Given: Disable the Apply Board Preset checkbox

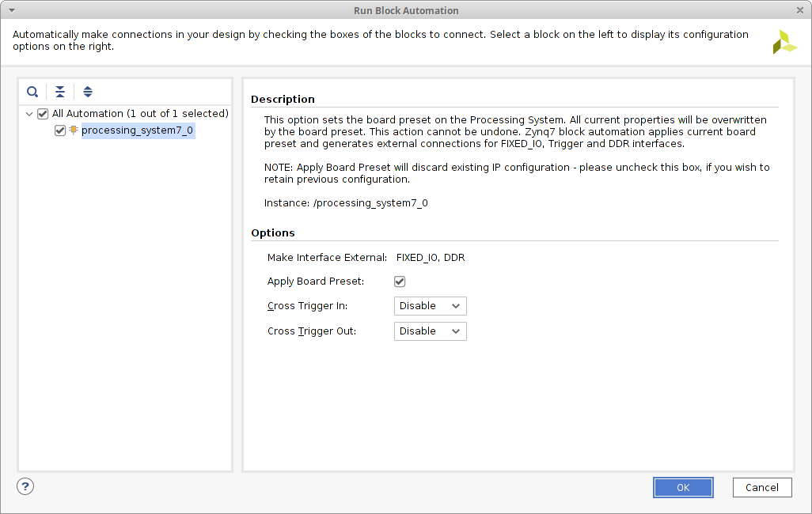Looking at the screenshot, I should 400,282.
